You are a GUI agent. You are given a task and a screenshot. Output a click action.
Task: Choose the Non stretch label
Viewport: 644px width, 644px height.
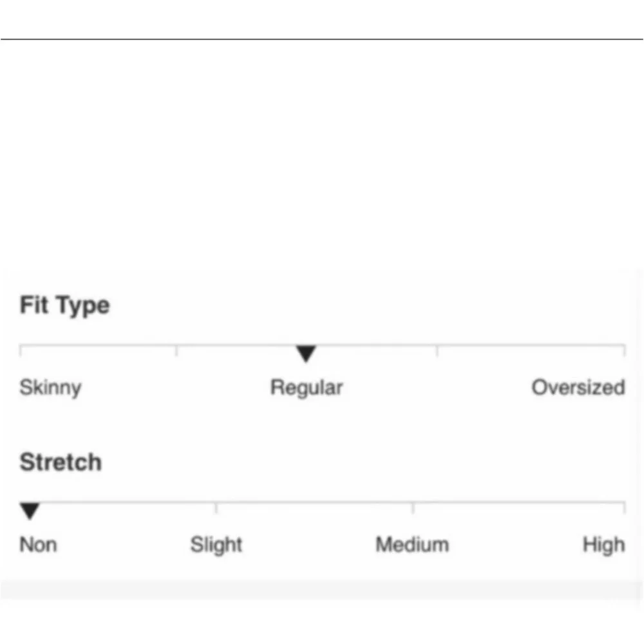tap(38, 545)
